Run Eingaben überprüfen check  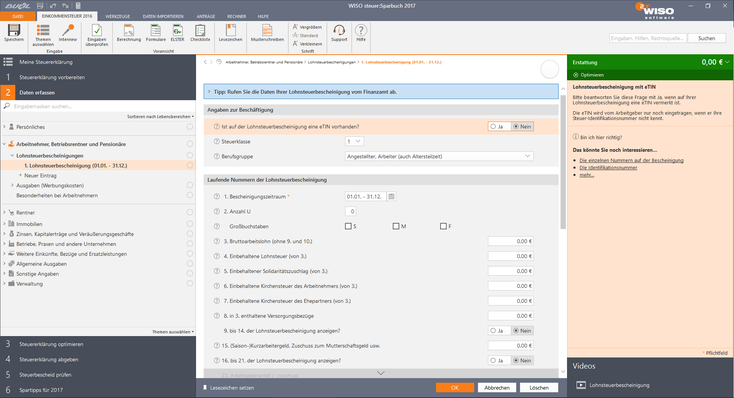coord(97,35)
